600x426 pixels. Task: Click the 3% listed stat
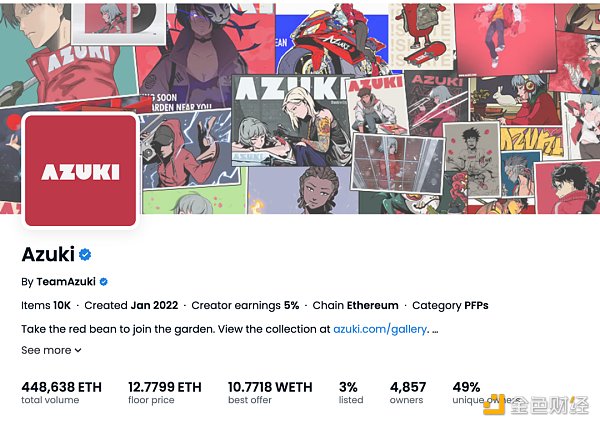click(351, 393)
